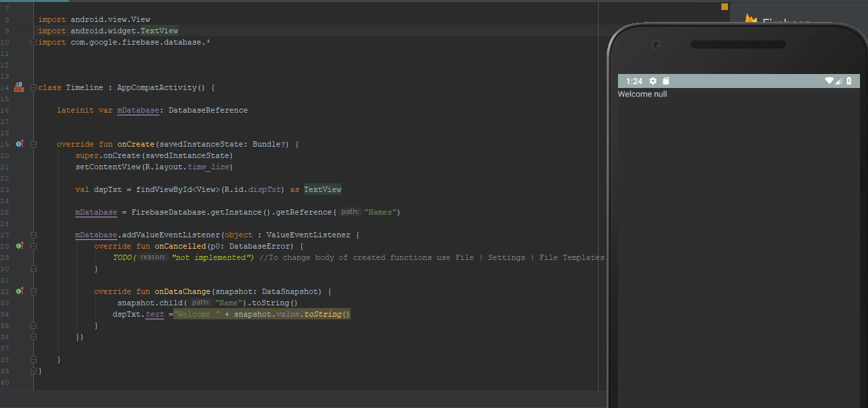Image resolution: width=868 pixels, height=408 pixels.
Task: Click 'android.view.View' import text
Action: click(x=110, y=19)
